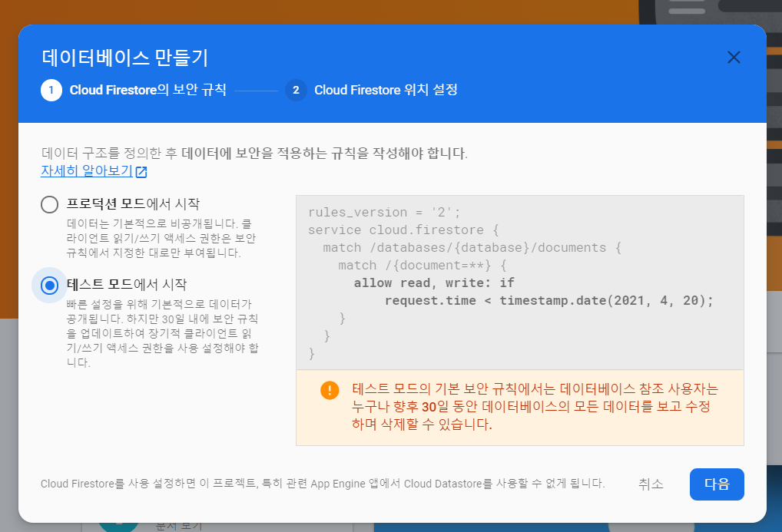The height and width of the screenshot is (532, 782).
Task: Click the 취소 button to cancel
Action: coord(651,484)
